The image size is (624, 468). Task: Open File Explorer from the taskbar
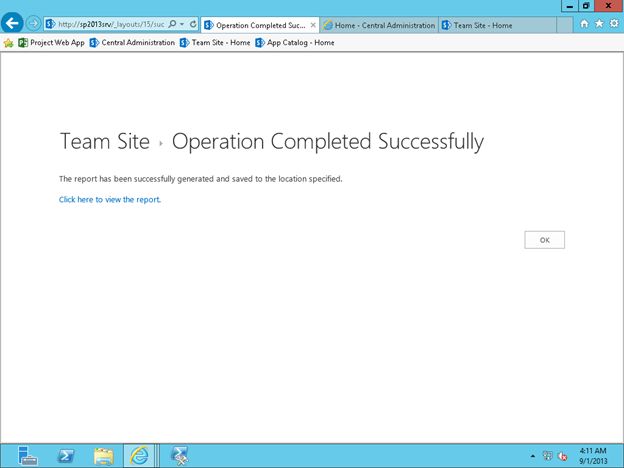[103, 456]
